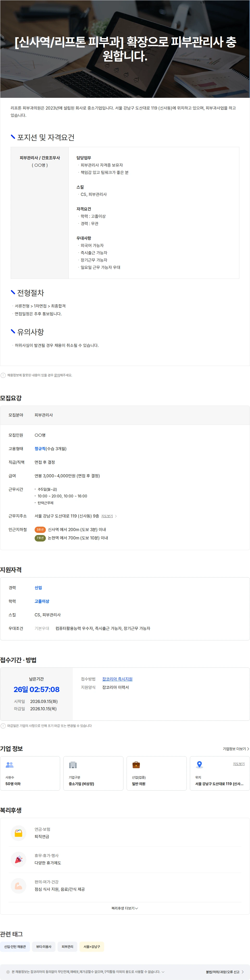
Task: Click the remaining time 26일 countdown
Action: [x=36, y=689]
